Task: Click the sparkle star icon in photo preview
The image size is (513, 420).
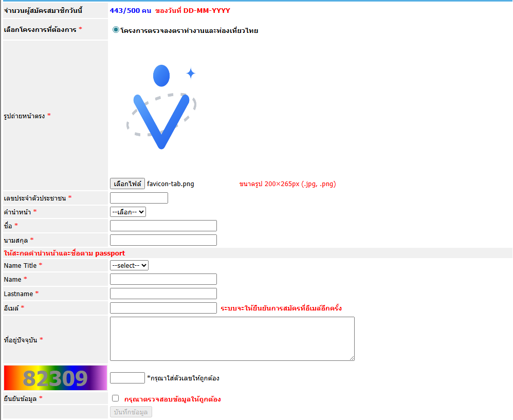Action: 191,74
